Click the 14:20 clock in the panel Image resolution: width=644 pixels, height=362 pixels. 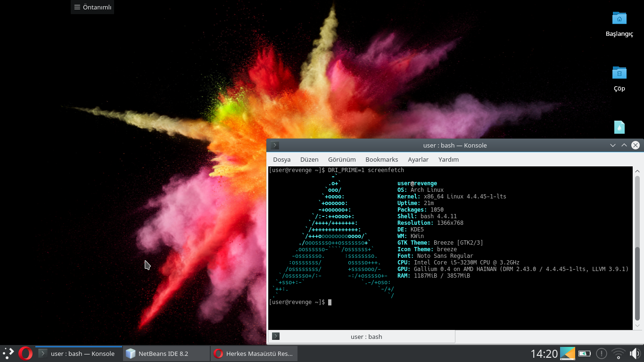(544, 354)
